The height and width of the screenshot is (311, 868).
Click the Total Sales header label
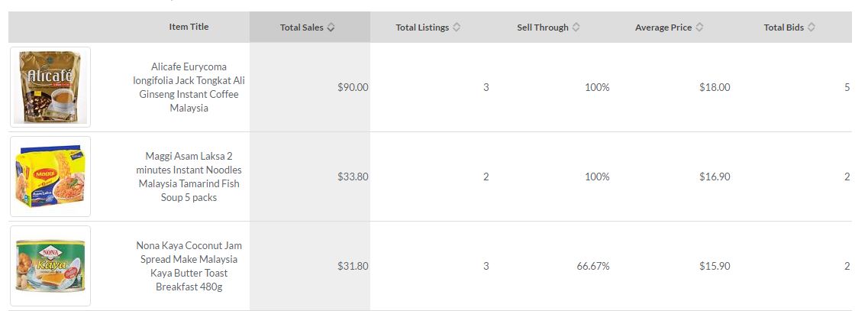[302, 28]
